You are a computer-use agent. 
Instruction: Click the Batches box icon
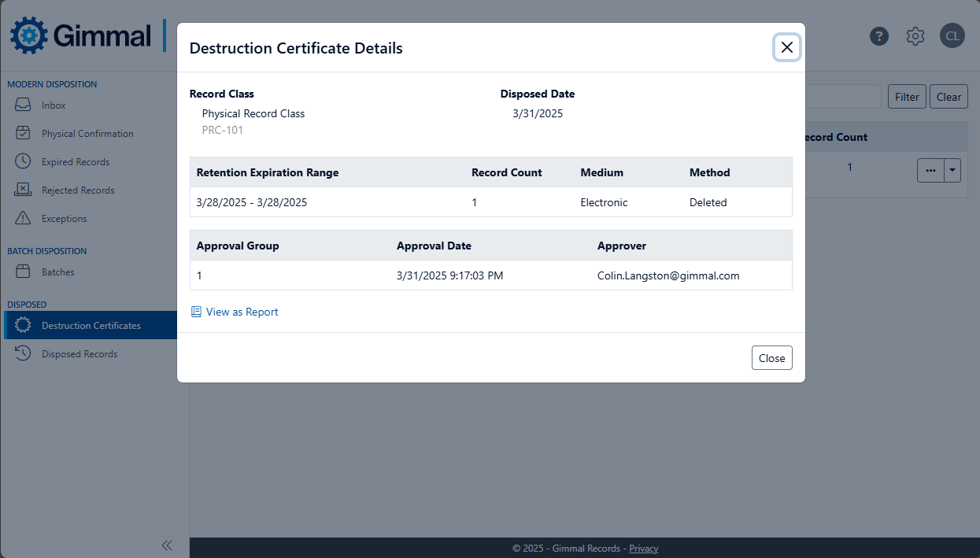click(x=24, y=272)
